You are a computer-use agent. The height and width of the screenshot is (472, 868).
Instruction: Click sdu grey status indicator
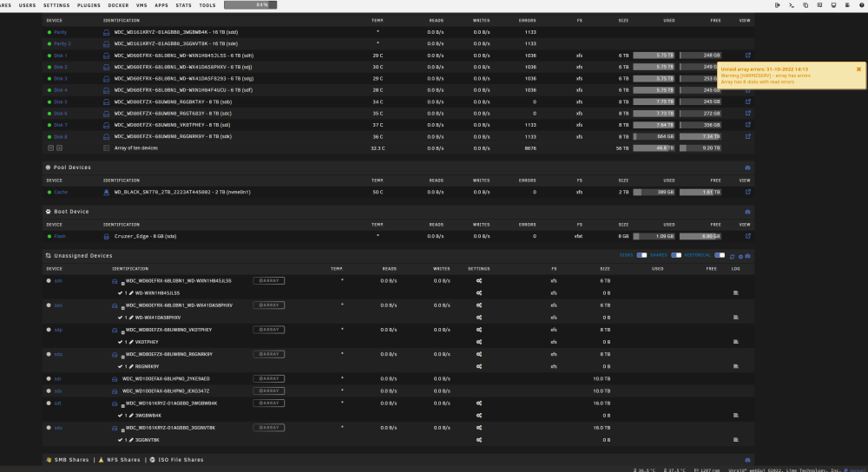[x=49, y=427]
